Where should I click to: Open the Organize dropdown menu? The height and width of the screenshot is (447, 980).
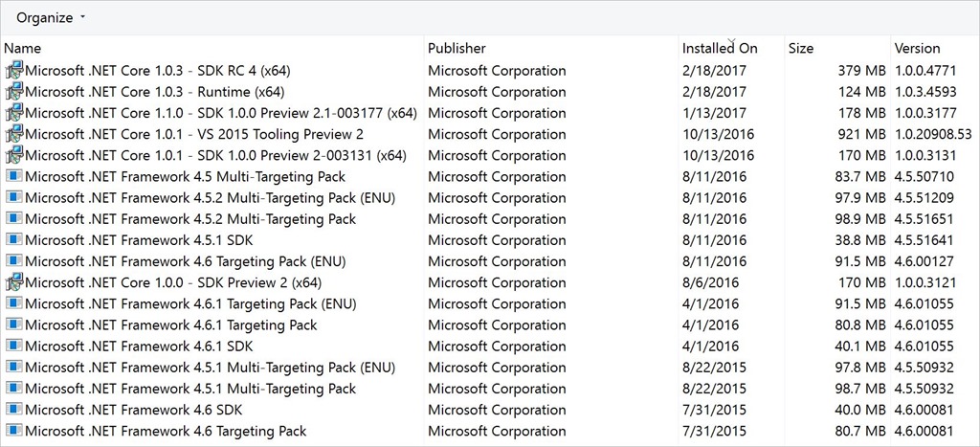point(51,17)
